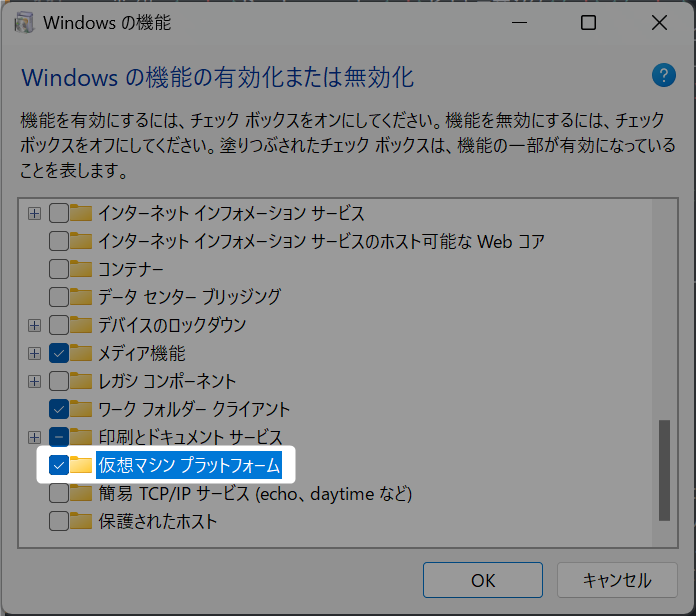The width and height of the screenshot is (696, 616).
Task: Click the feature list scrollbar thumb
Action: [x=664, y=470]
